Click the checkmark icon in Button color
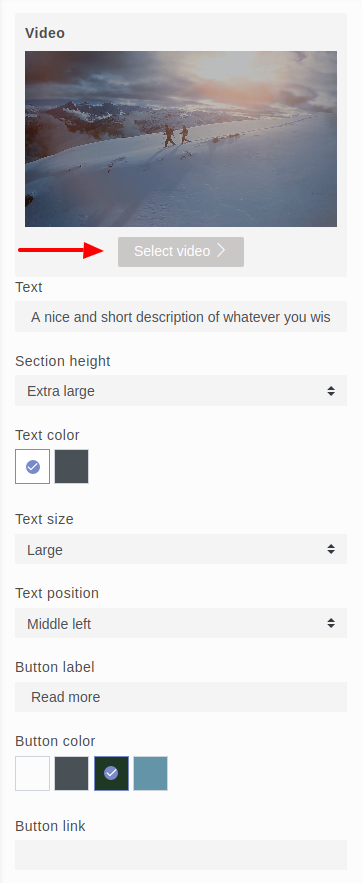 (111, 773)
